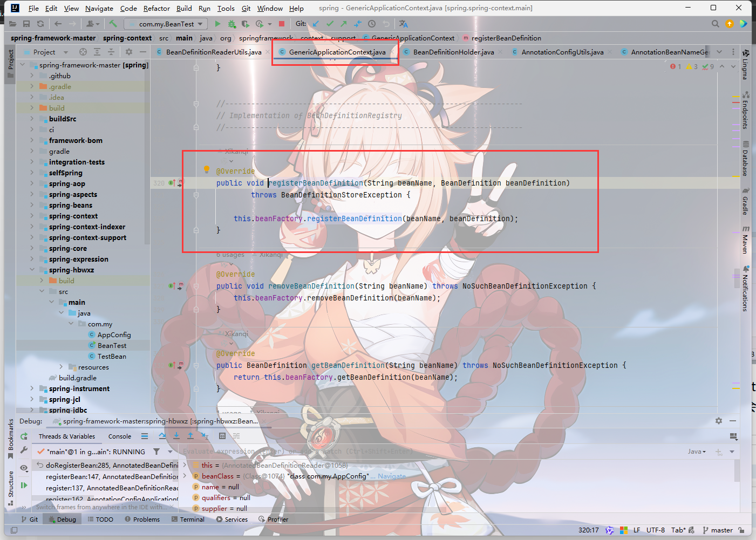
Task: Collapse the spring-hbwxz module
Action: point(32,270)
